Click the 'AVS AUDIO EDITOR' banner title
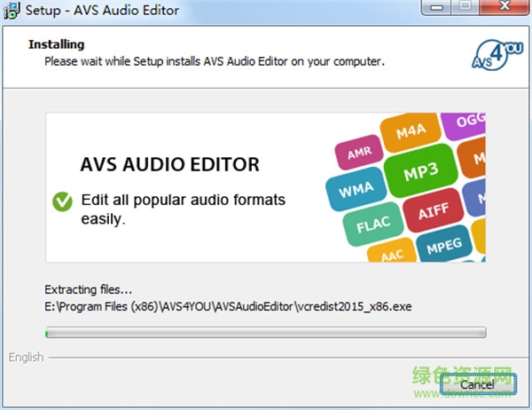Image resolution: width=532 pixels, height=410 pixels. point(169,164)
